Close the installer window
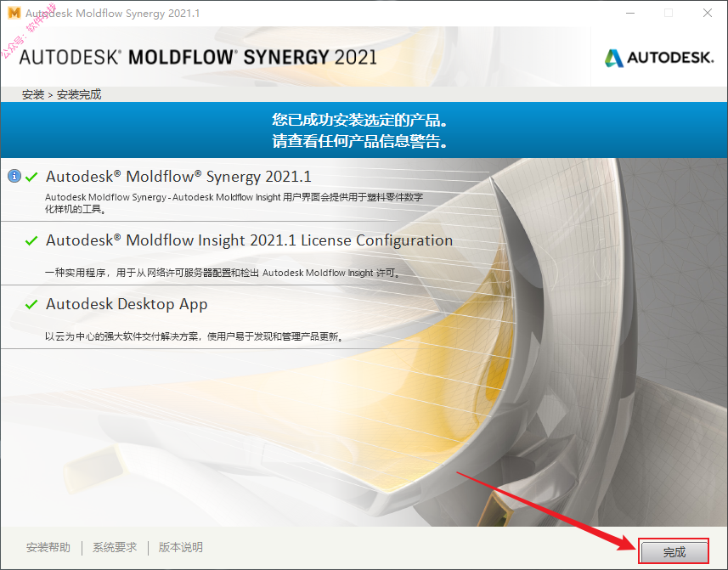Image resolution: width=728 pixels, height=570 pixels. [707, 13]
